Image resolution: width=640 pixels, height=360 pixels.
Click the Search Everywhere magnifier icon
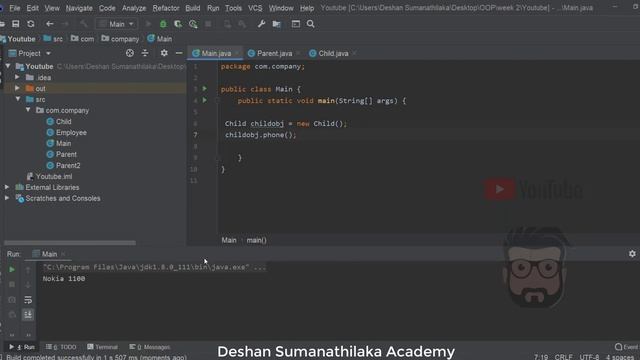click(311, 24)
